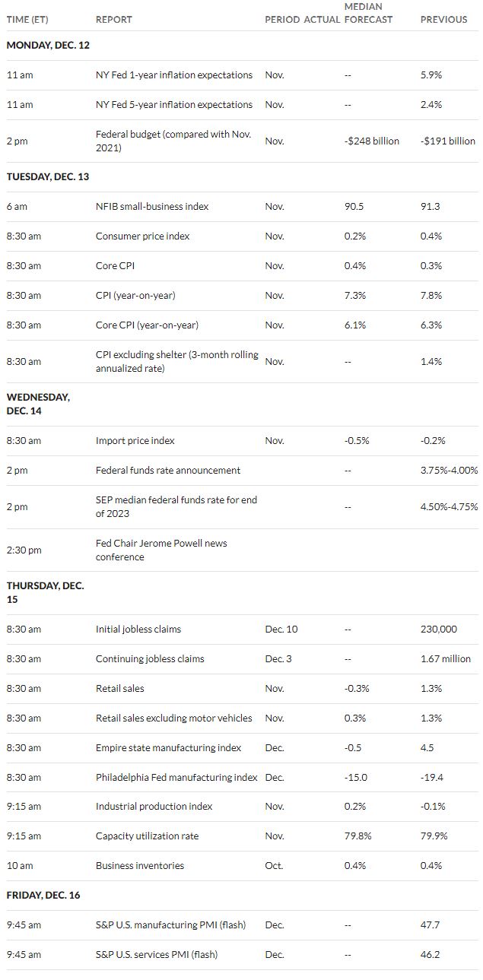Click the NFIB small-business index report
This screenshot has width=483, height=980.
152,207
